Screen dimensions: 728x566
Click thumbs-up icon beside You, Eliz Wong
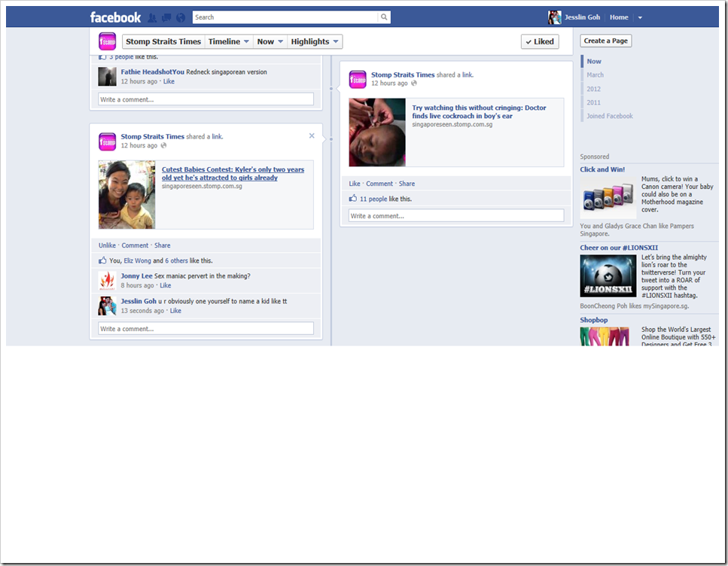coord(102,260)
